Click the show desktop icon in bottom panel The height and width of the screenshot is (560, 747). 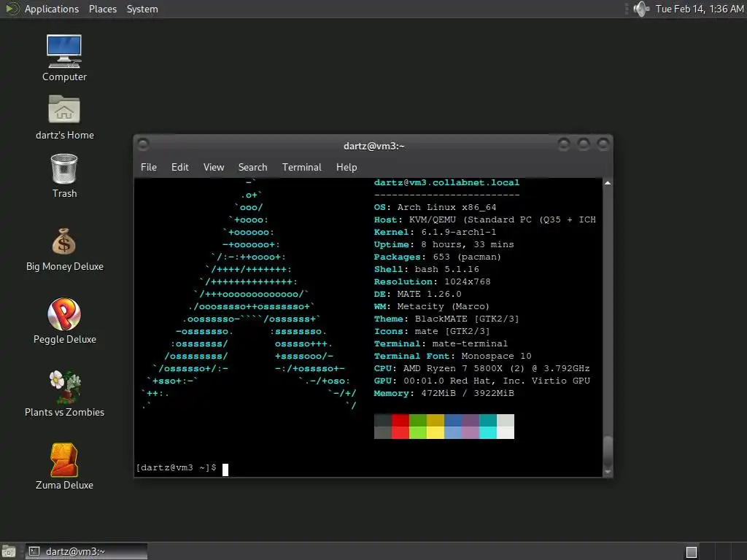[9, 551]
